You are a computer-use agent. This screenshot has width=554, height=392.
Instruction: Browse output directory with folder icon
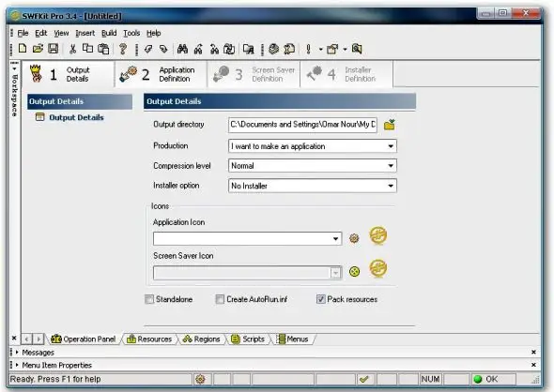point(390,125)
